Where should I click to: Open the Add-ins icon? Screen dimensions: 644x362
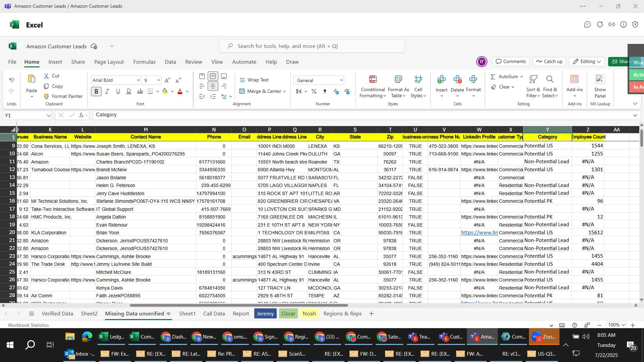[574, 79]
